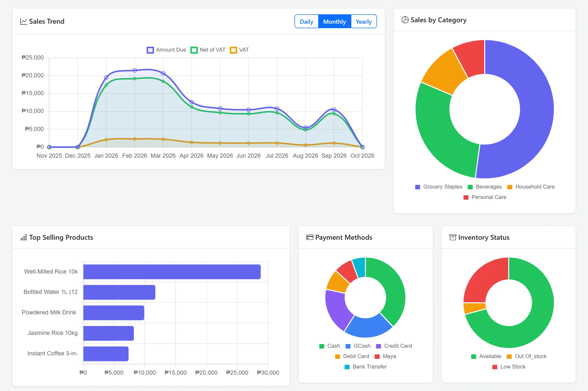Click the Aug 2026 VAT data point

(x=306, y=145)
